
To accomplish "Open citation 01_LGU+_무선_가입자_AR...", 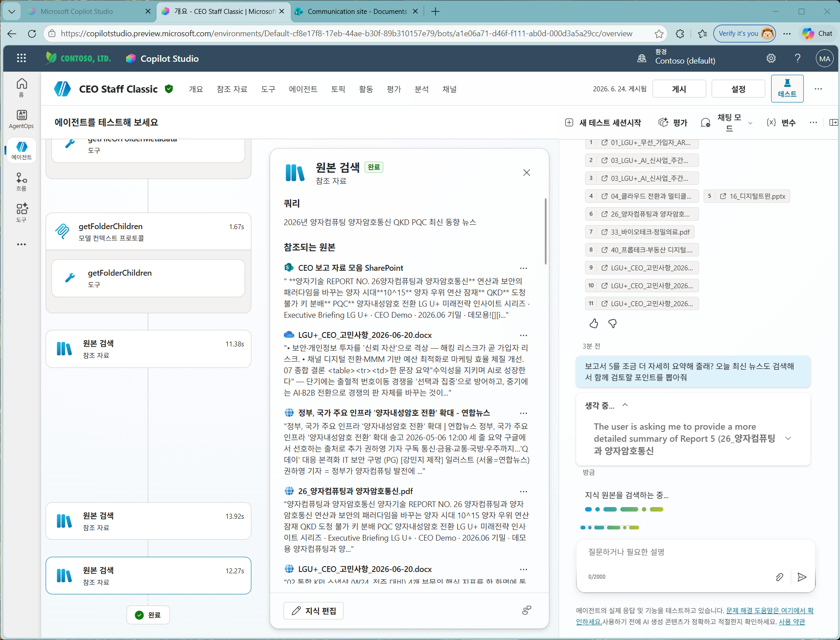I will tap(642, 143).
